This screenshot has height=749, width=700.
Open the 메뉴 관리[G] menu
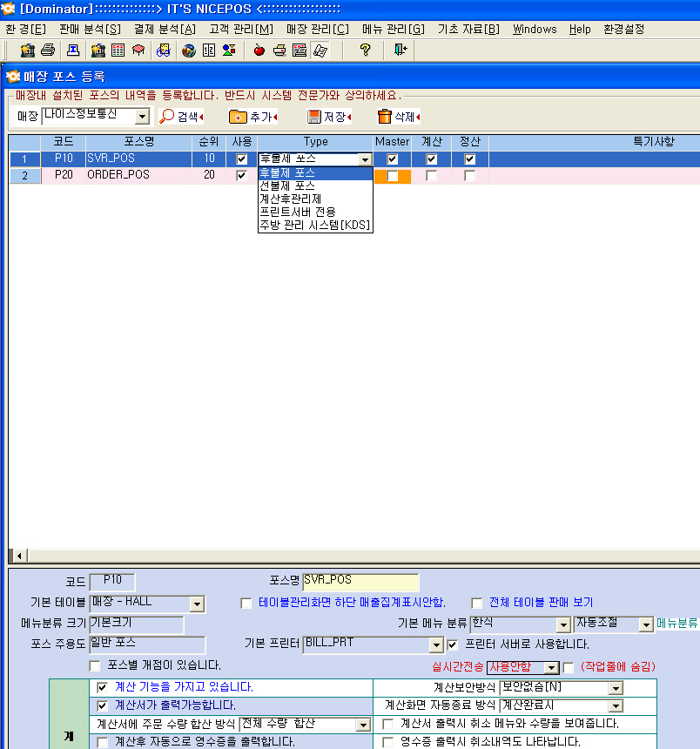(394, 29)
